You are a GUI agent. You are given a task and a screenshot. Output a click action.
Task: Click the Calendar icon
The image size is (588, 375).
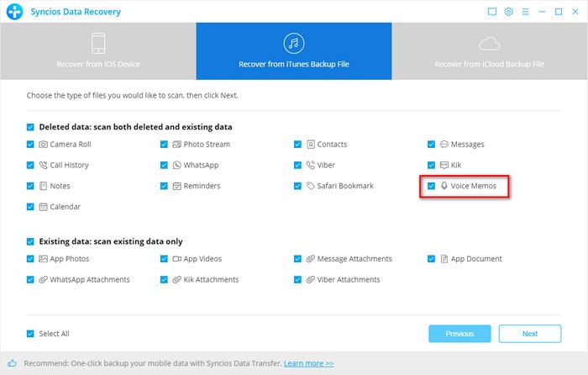(43, 207)
